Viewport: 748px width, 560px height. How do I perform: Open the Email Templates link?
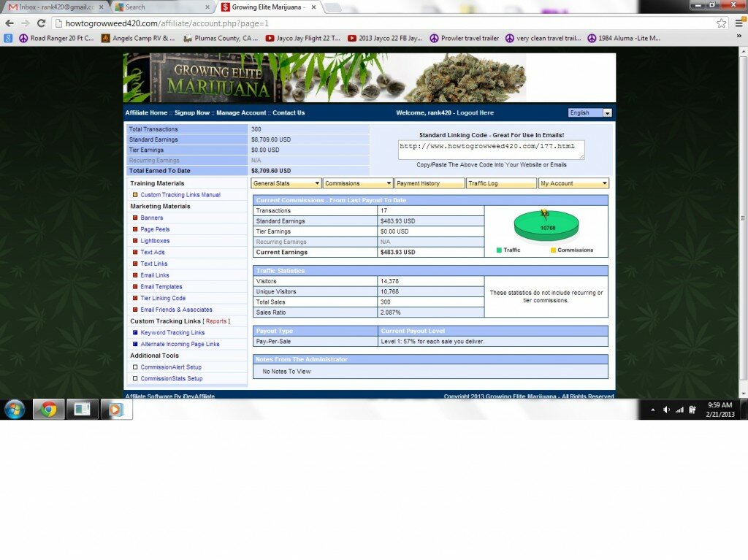tap(161, 287)
